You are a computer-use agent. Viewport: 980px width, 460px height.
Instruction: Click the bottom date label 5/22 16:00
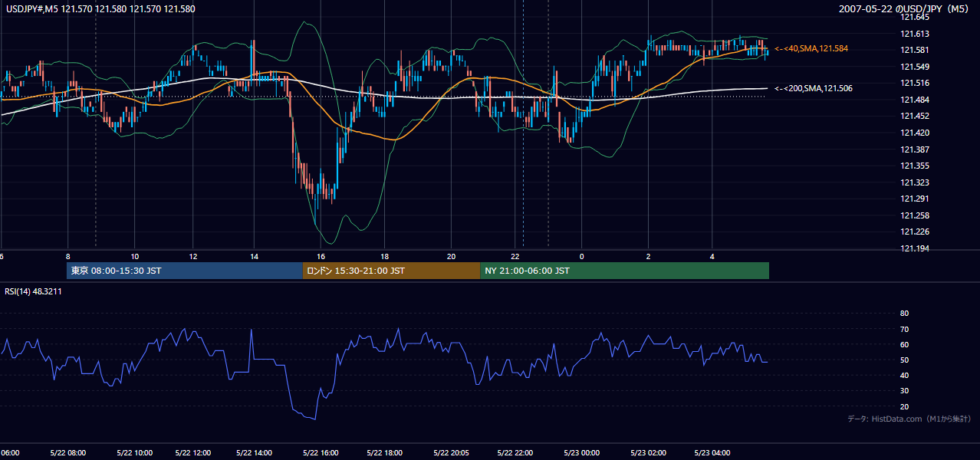pos(319,453)
